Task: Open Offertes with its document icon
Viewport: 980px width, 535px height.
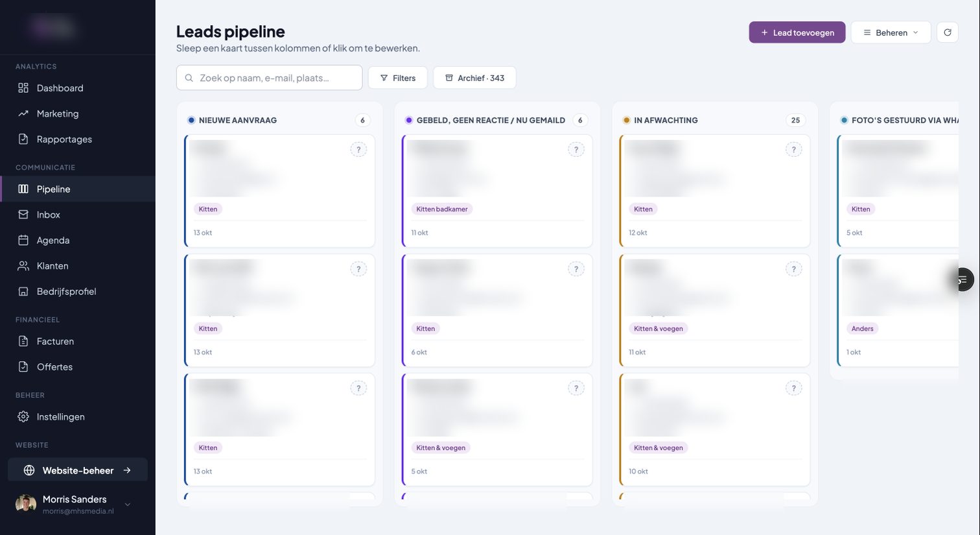Action: click(x=23, y=367)
